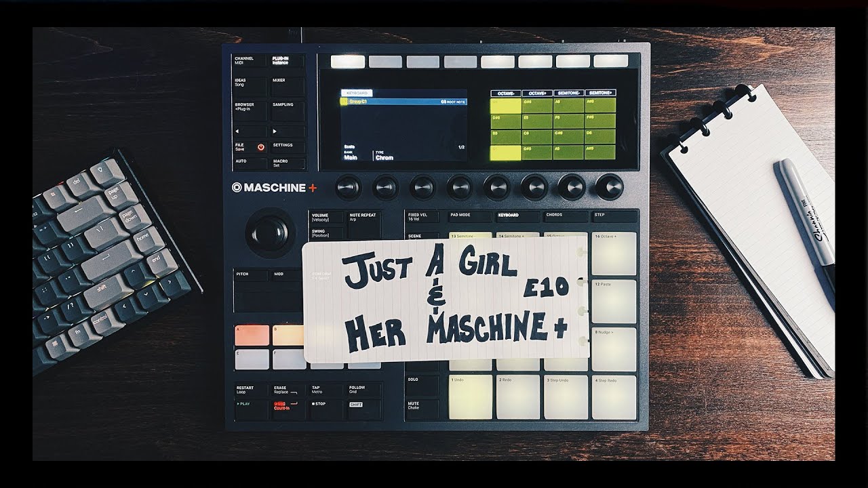Screen dimensions: 868x488
Task: Select the PLUG-IN Instance button
Action: click(x=288, y=62)
